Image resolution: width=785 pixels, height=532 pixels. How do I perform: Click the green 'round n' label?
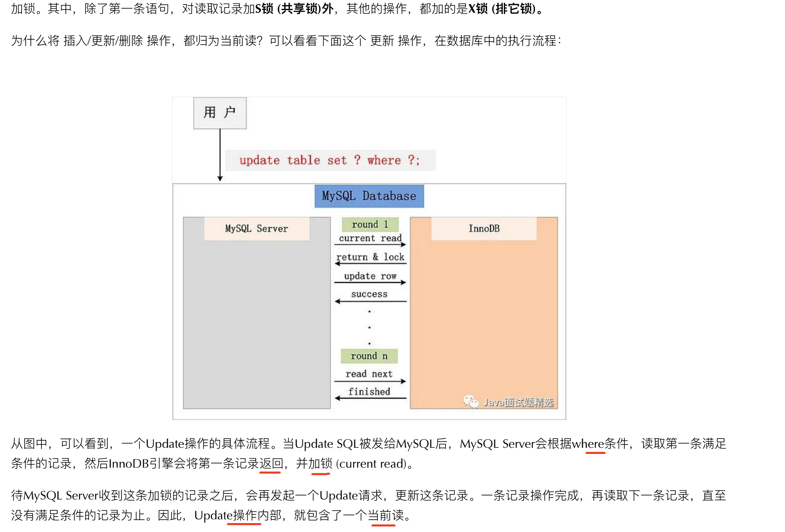[369, 356]
